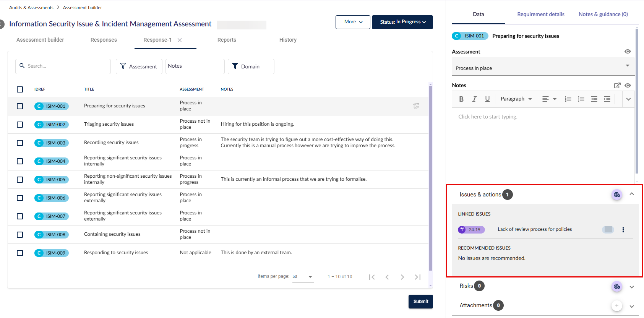Check the ISIM-003 row checkbox
644x318 pixels.
[20, 143]
